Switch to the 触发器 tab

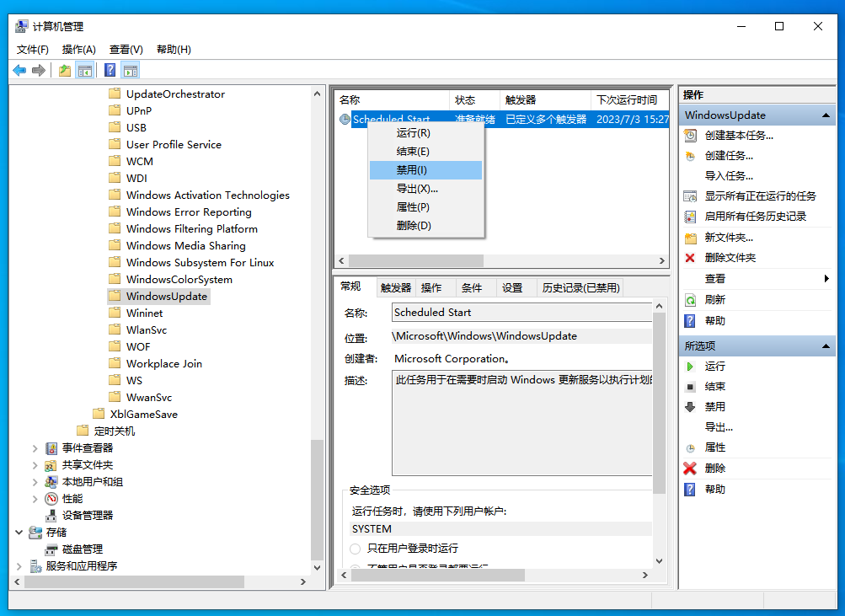point(395,287)
